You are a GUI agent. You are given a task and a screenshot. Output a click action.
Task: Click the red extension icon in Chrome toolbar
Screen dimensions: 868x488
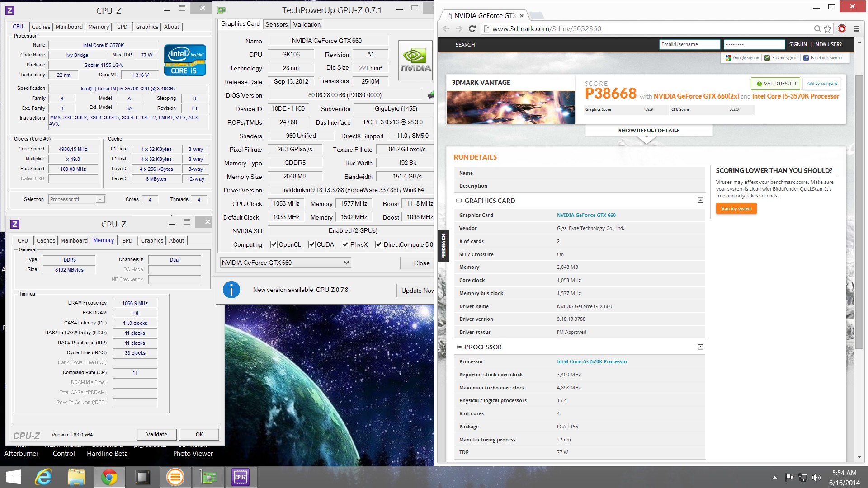(842, 28)
